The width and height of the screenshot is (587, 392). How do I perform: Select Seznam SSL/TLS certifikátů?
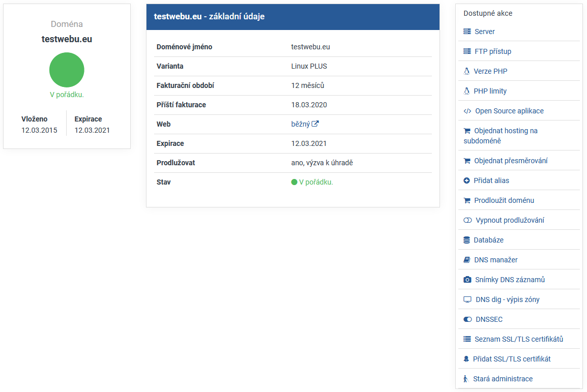518,339
